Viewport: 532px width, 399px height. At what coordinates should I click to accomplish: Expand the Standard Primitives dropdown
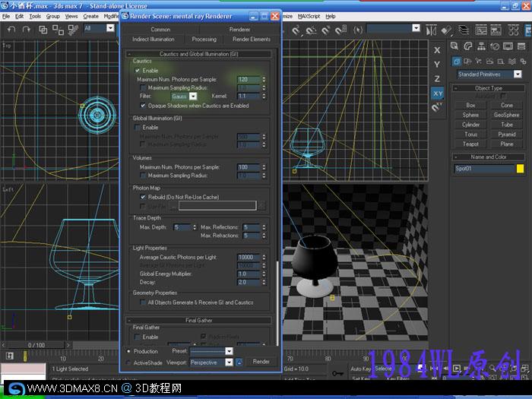point(518,74)
